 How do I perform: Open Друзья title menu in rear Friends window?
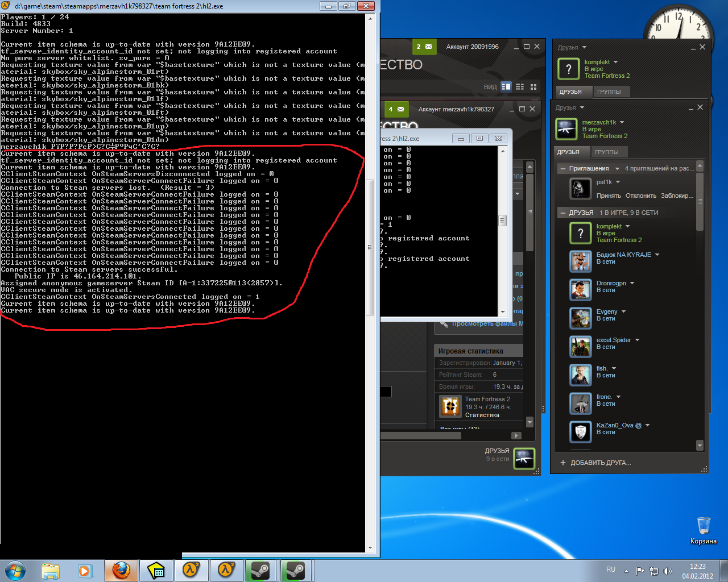(572, 47)
